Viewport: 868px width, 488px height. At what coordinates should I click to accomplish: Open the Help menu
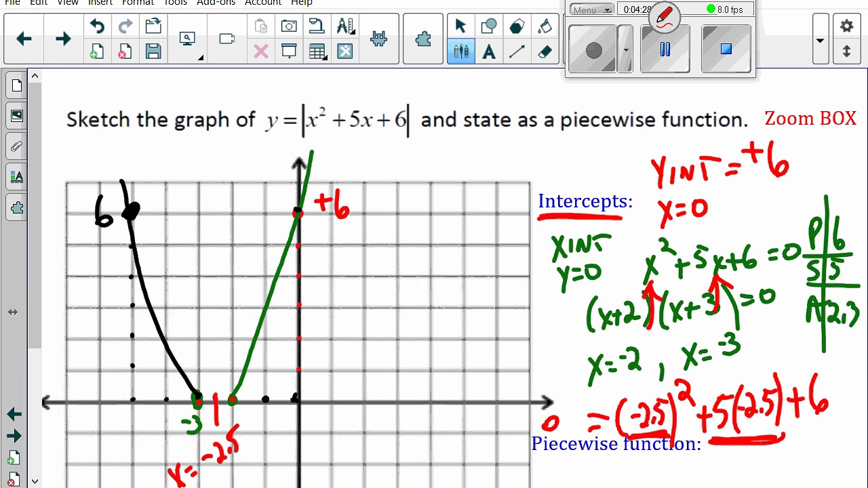point(301,3)
